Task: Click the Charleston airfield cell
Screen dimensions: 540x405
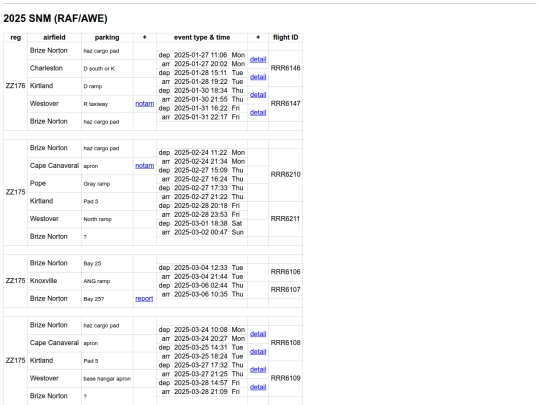Action: (x=54, y=68)
